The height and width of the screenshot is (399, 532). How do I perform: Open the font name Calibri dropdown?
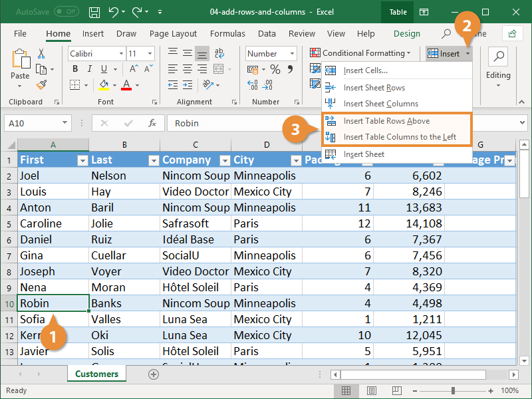pyautogui.click(x=121, y=54)
